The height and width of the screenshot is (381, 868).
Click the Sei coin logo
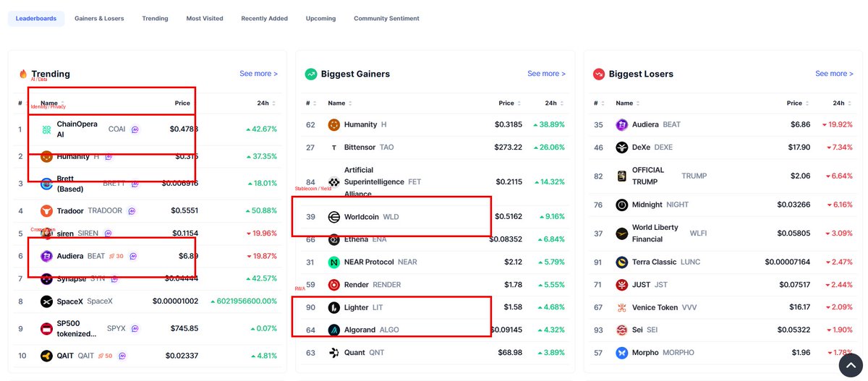[x=622, y=330]
